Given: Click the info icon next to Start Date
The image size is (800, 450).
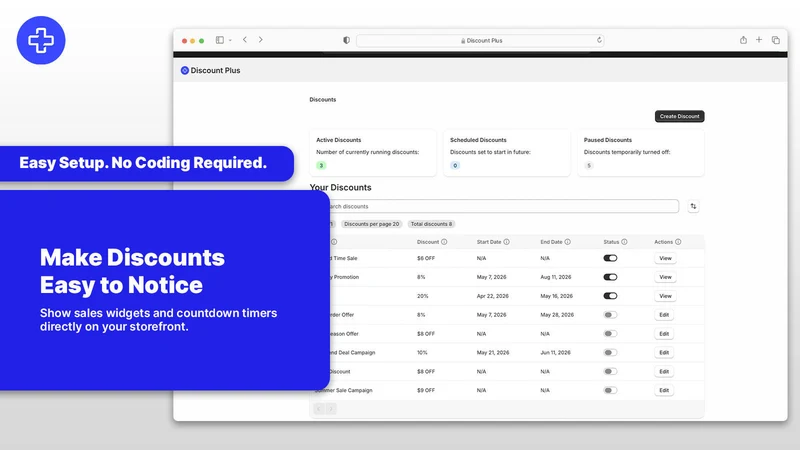Looking at the screenshot, I should (507, 242).
